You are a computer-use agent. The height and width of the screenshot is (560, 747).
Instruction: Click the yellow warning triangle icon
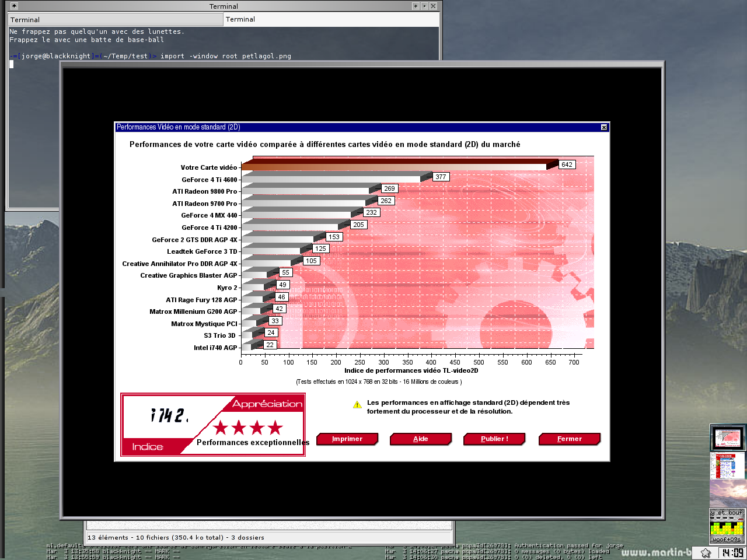coord(357,405)
